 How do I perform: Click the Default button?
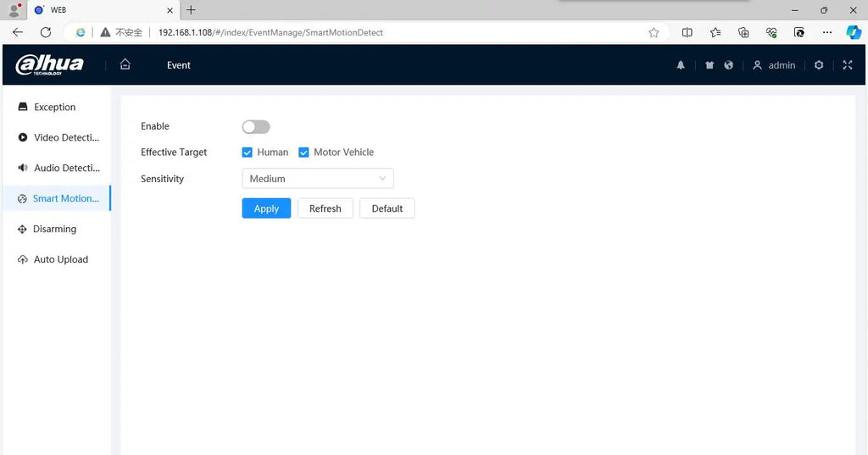(387, 208)
